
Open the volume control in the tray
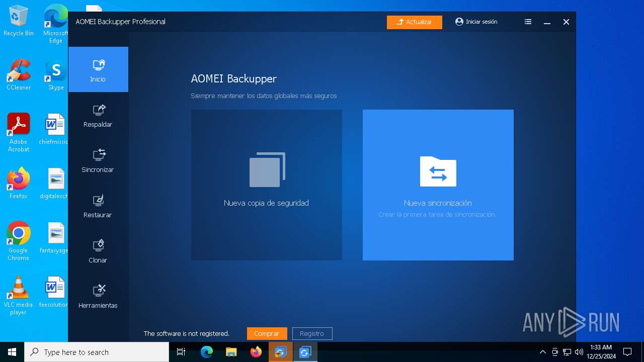[579, 352]
